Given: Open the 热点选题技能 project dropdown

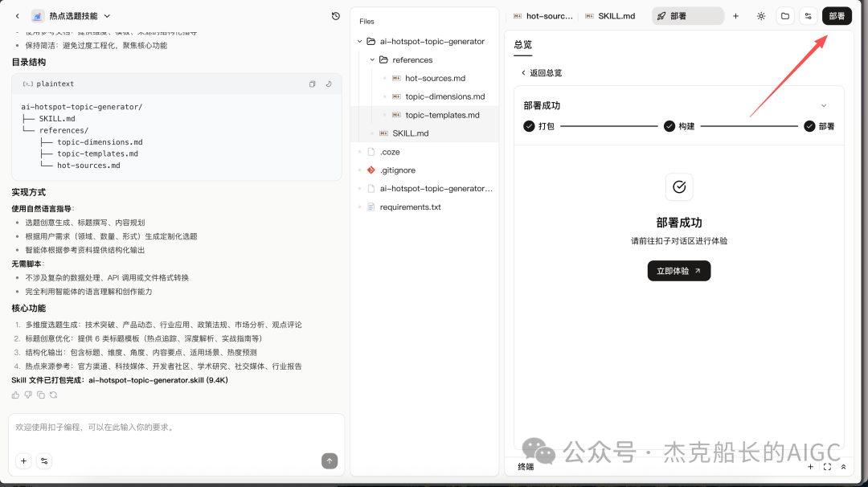Looking at the screenshot, I should click(107, 16).
